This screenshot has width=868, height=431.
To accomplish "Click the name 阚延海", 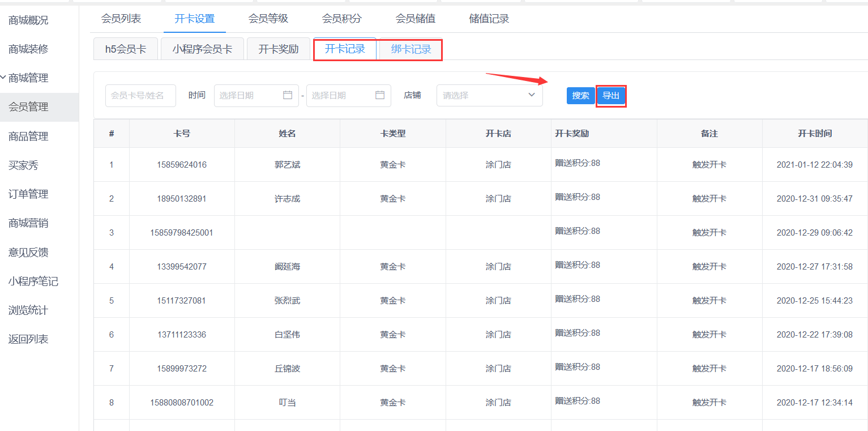I will tap(287, 267).
